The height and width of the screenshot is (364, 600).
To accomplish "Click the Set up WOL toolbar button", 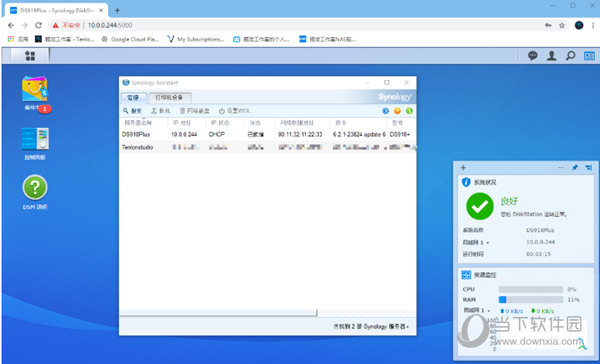I will pyautogui.click(x=234, y=111).
